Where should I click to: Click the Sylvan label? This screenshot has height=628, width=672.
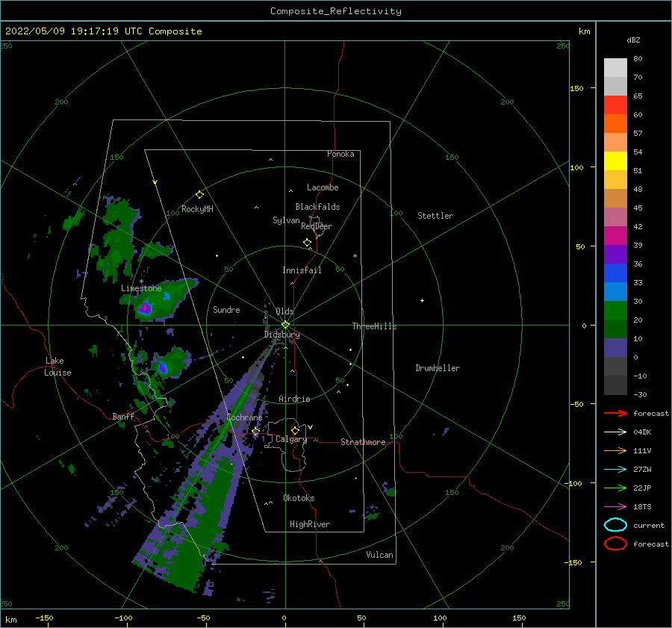point(286,220)
